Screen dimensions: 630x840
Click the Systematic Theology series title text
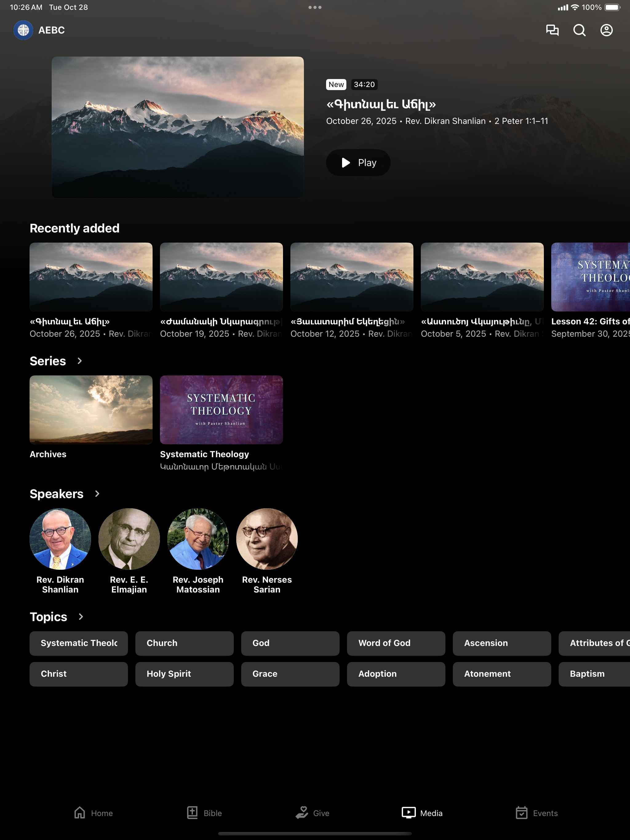click(x=205, y=454)
